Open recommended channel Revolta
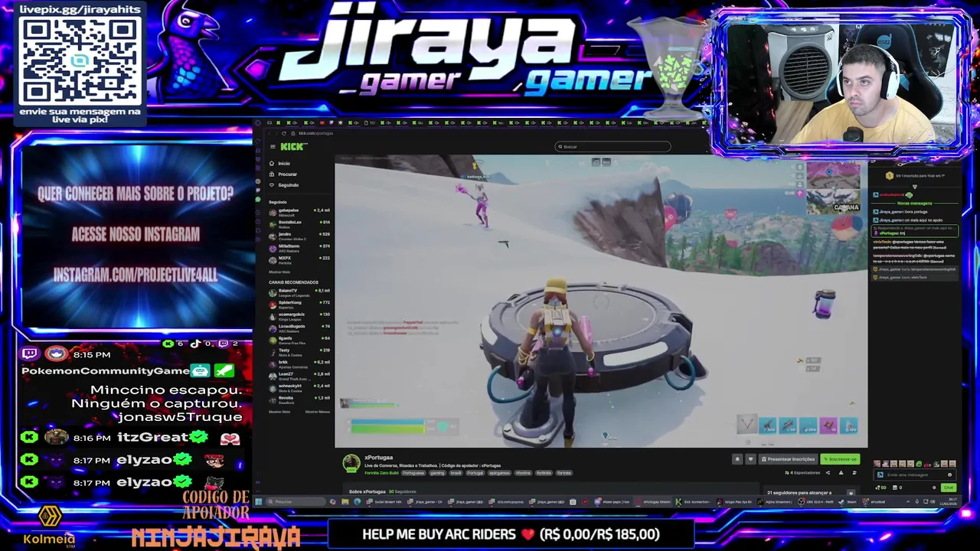This screenshot has width=980, height=551. point(299,400)
